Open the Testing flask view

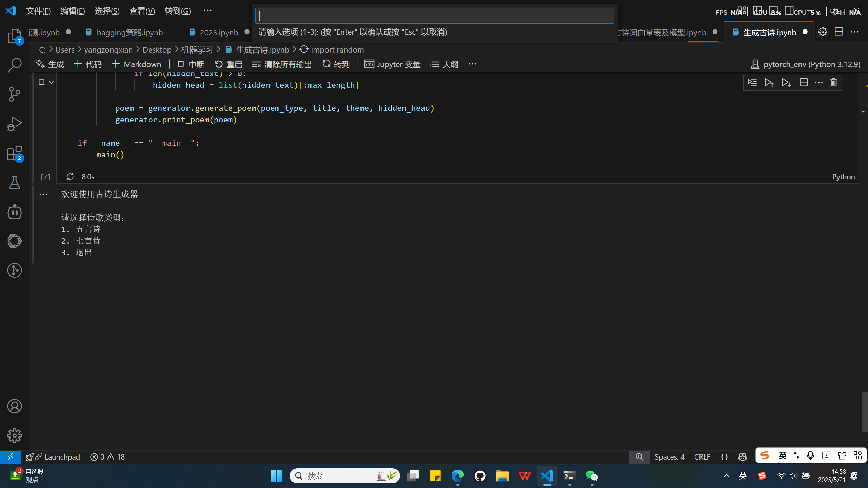click(15, 183)
